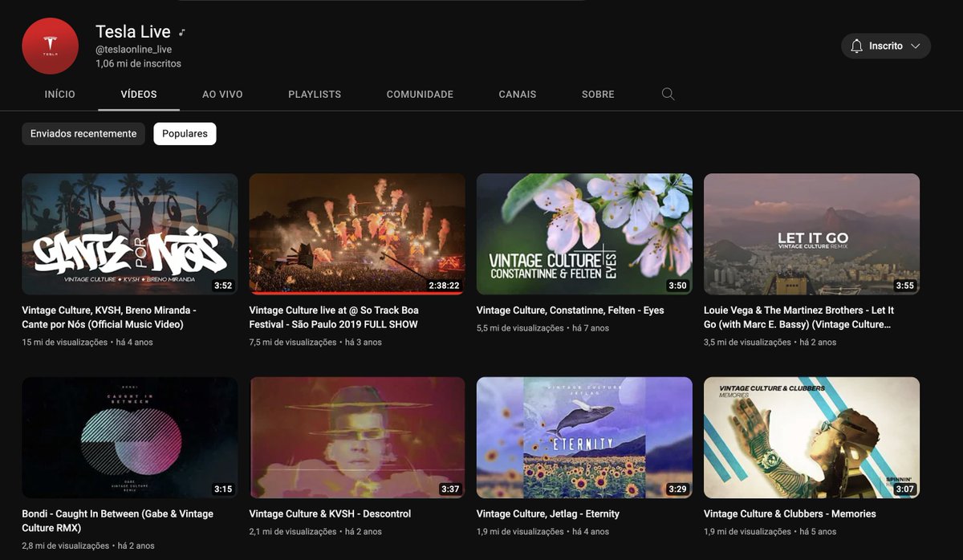Click title Vintage Culture & Clubbers - Memories
The height and width of the screenshot is (560, 963).
790,513
